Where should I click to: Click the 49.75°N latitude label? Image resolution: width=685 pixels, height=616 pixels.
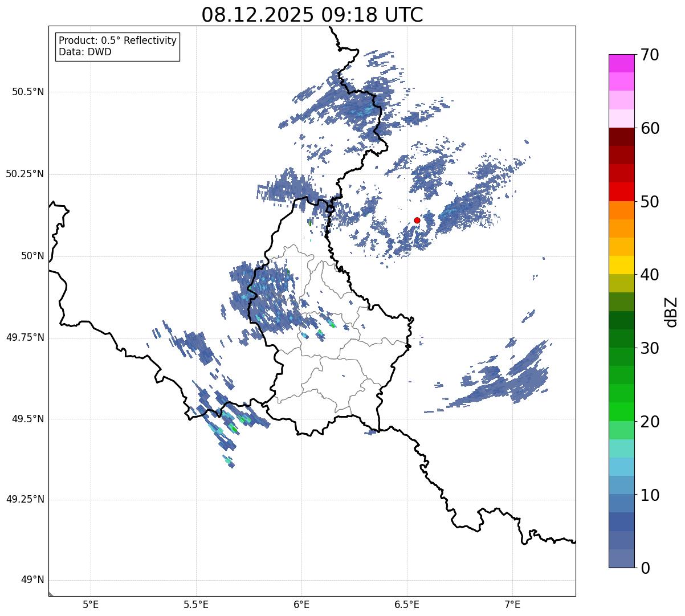25,337
